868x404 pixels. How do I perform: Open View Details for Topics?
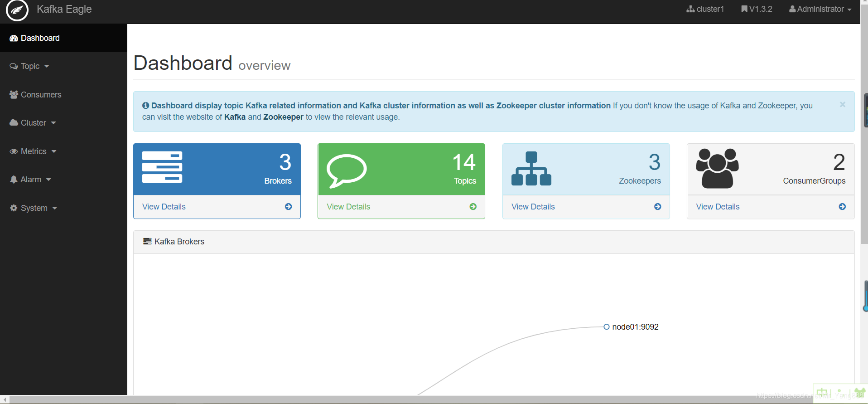[x=348, y=207]
